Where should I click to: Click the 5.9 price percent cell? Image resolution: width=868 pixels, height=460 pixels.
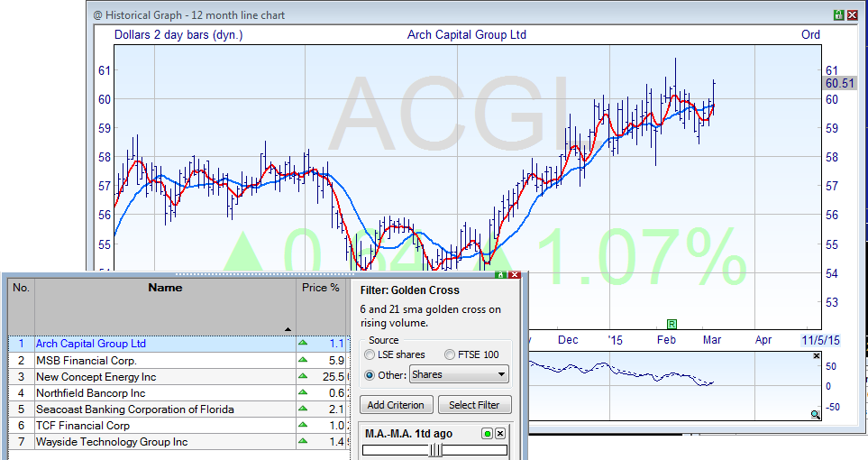336,360
